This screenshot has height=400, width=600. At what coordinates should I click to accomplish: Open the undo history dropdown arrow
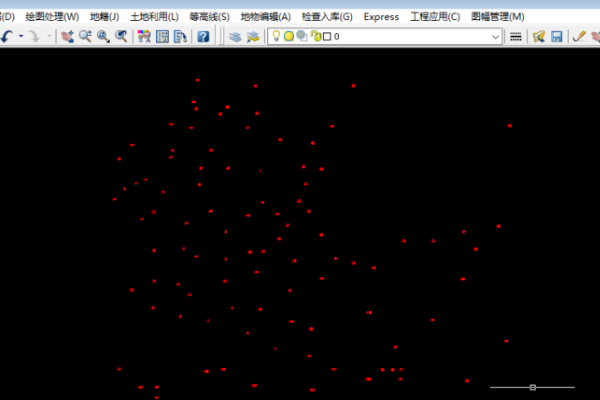(x=21, y=36)
